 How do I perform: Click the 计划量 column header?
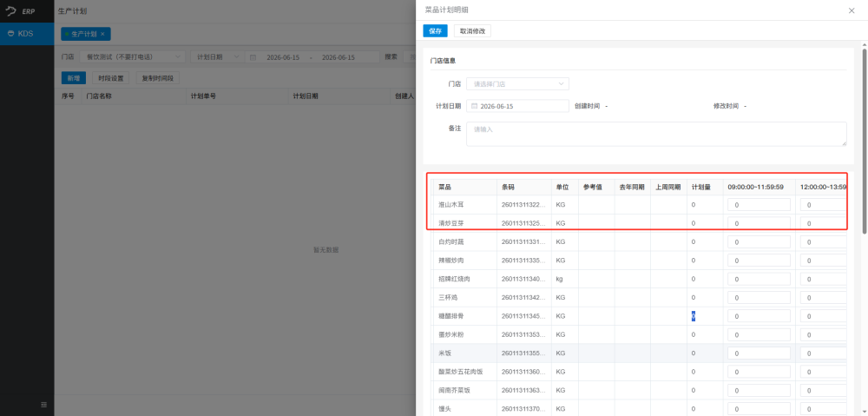(x=704, y=187)
